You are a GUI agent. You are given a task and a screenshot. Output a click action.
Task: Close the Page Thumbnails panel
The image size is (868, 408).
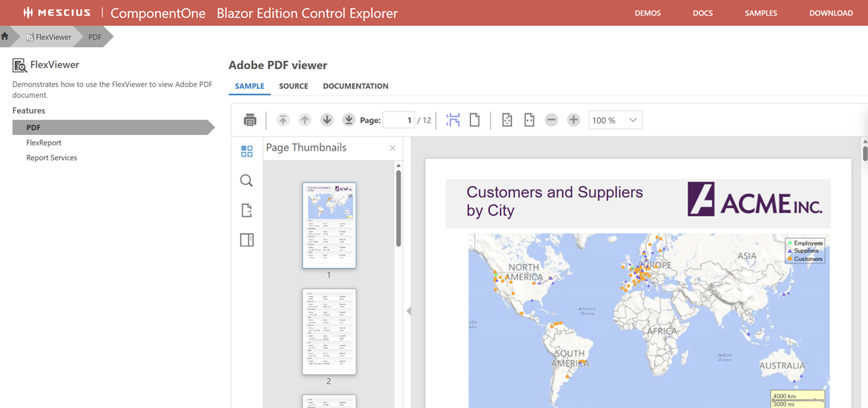pyautogui.click(x=392, y=148)
